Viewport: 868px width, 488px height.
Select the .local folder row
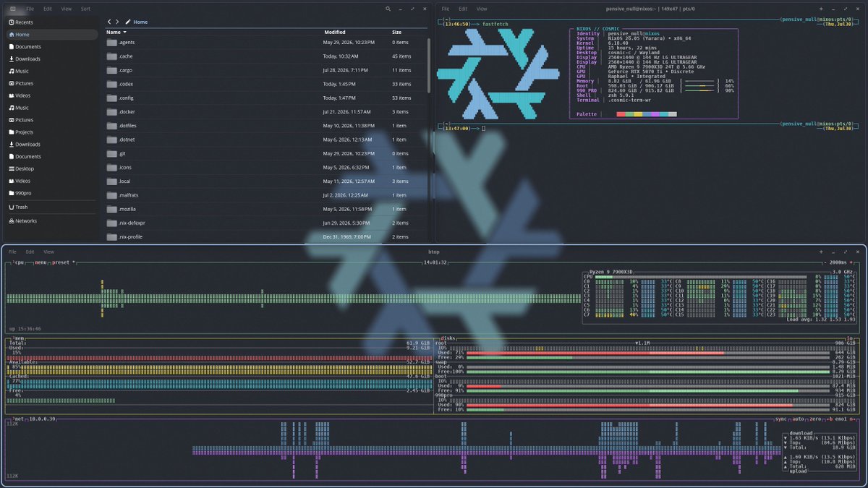pos(265,181)
